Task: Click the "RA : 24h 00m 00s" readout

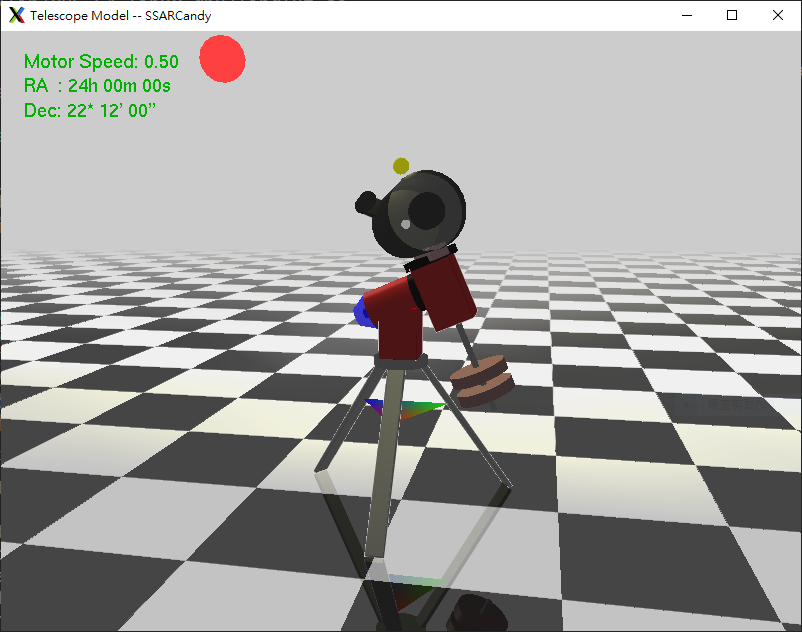Action: click(97, 86)
